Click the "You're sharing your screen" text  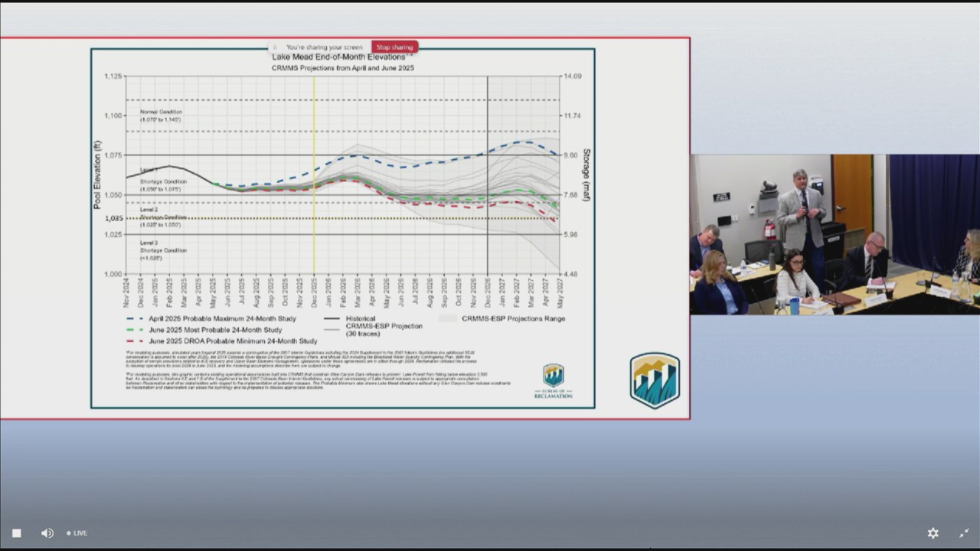pos(325,47)
